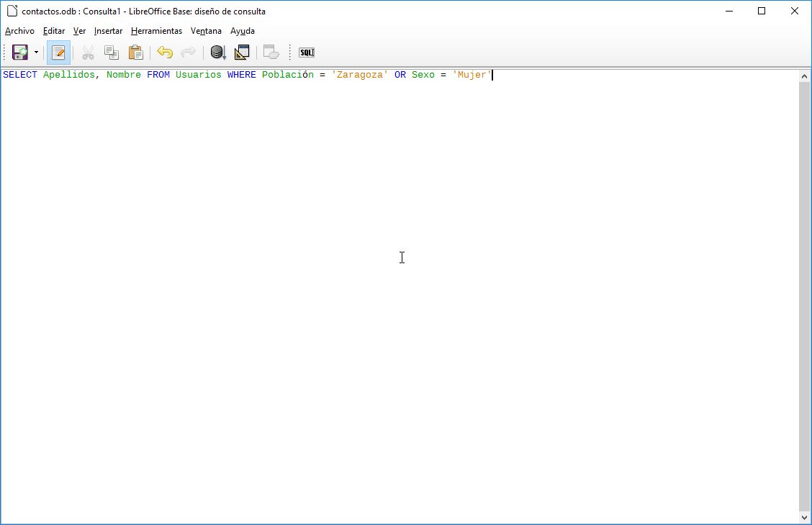812x525 pixels.
Task: Open the Insertar menu
Action: 108,31
